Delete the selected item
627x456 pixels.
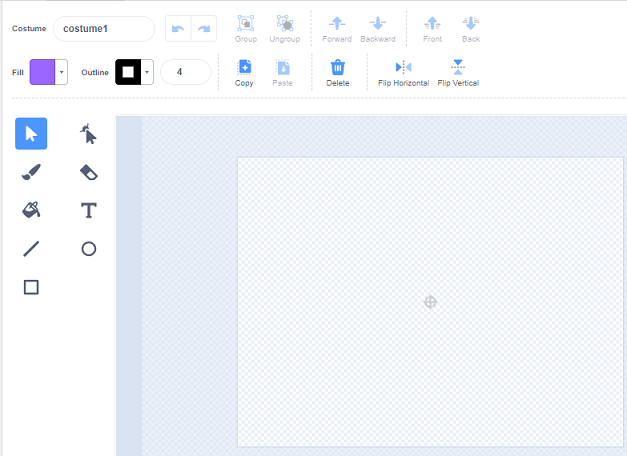point(337,73)
